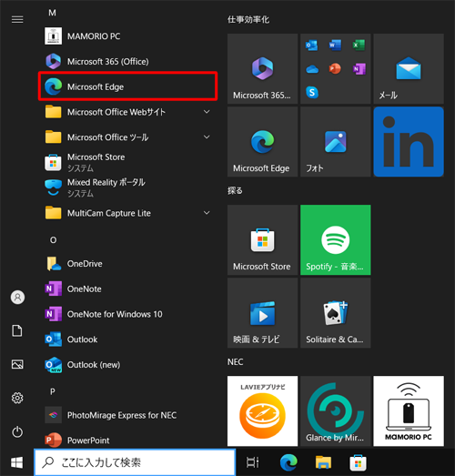The height and width of the screenshot is (476, 455).
Task: Click the M letter header
Action: [52, 13]
